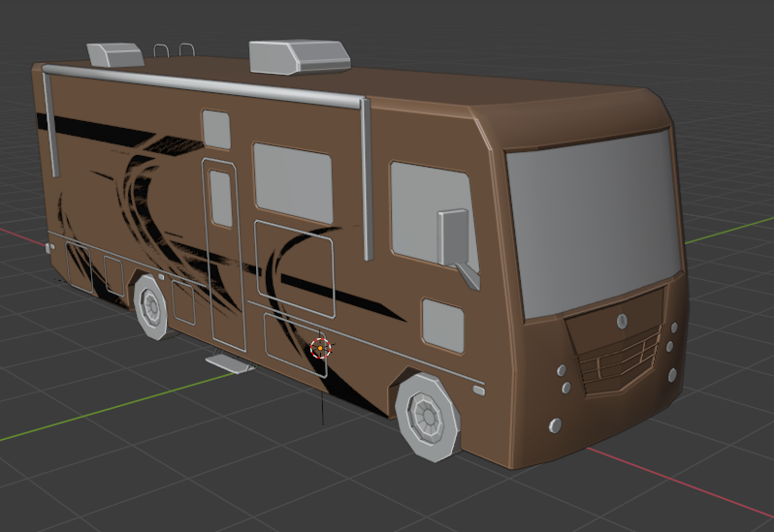Click the 3D cursor on the RV side
The height and width of the screenshot is (532, 774).
pyautogui.click(x=320, y=348)
